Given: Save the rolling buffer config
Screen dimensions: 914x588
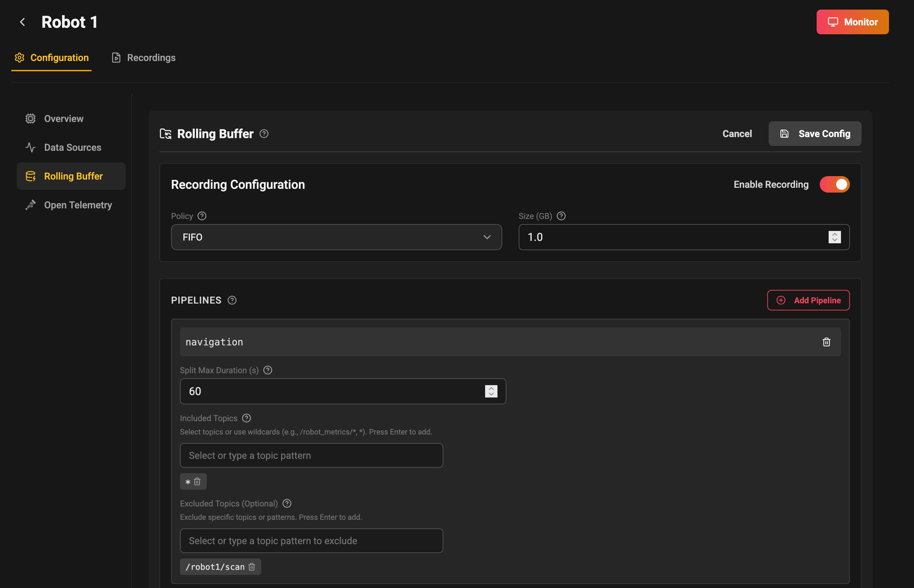Looking at the screenshot, I should pos(814,134).
